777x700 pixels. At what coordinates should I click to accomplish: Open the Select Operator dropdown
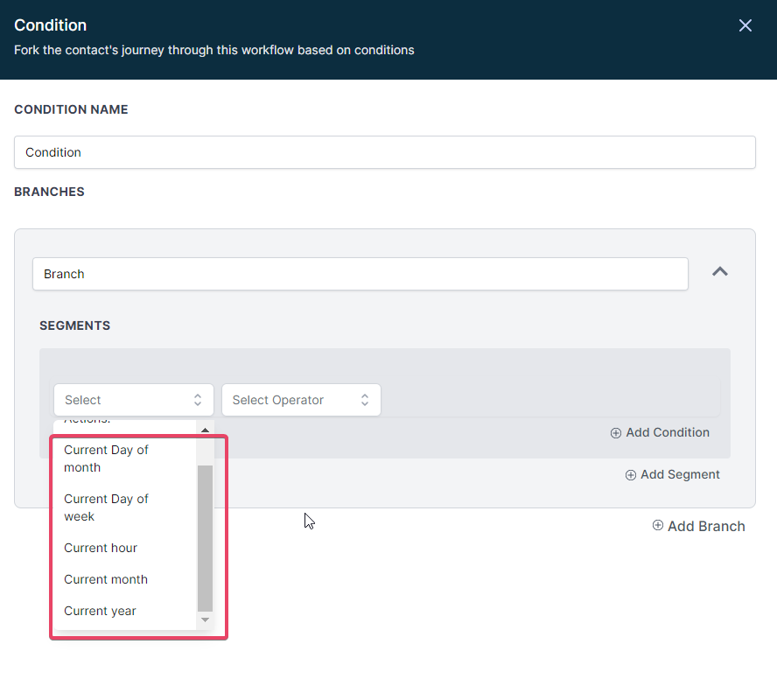301,400
